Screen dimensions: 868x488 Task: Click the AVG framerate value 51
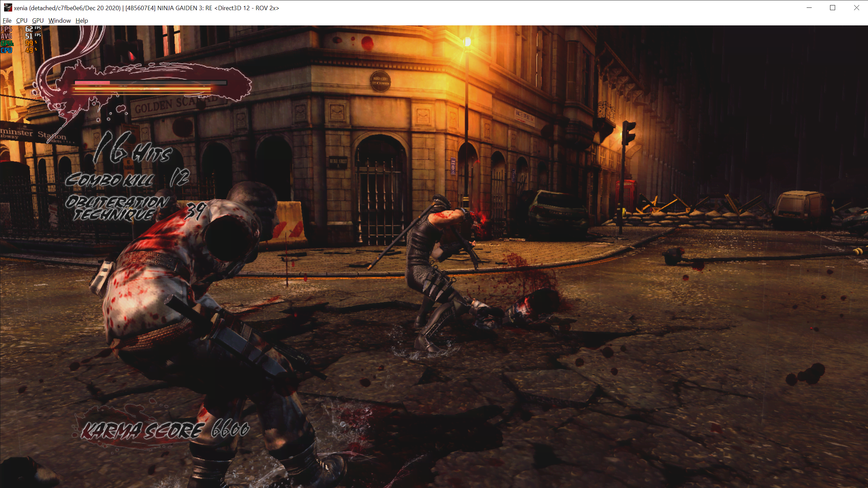click(29, 36)
